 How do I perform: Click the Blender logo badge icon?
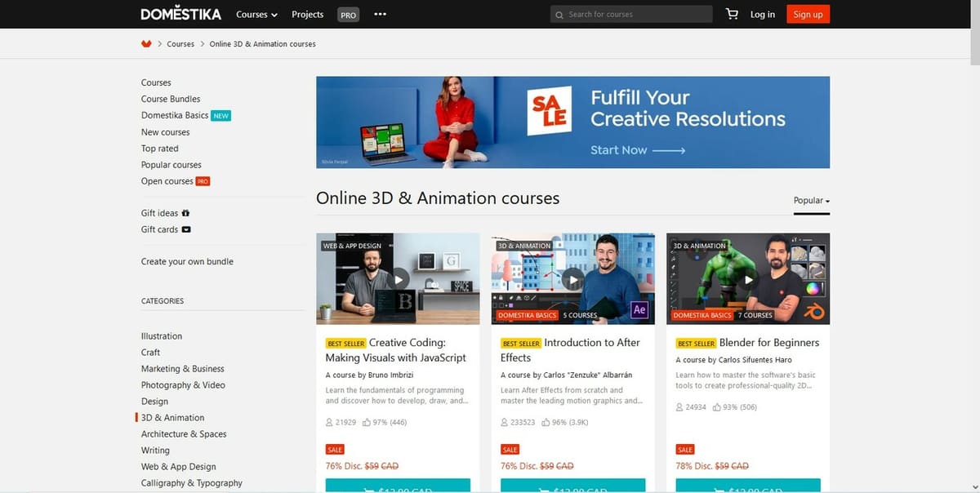click(815, 310)
